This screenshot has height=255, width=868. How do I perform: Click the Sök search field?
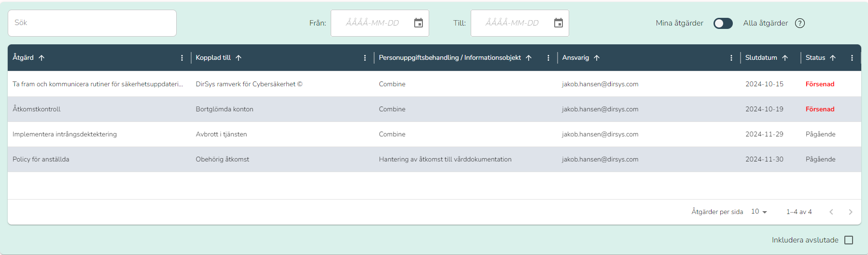tap(92, 23)
